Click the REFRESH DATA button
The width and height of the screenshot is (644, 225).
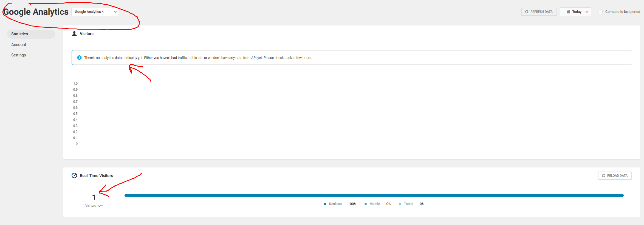pos(539,12)
